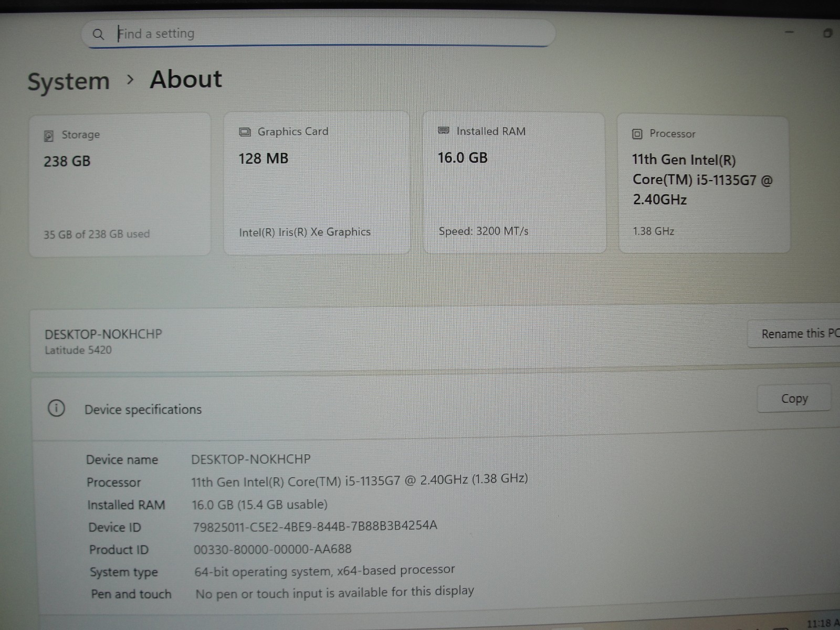Click the 'System type' label
The image size is (840, 630).
[123, 572]
